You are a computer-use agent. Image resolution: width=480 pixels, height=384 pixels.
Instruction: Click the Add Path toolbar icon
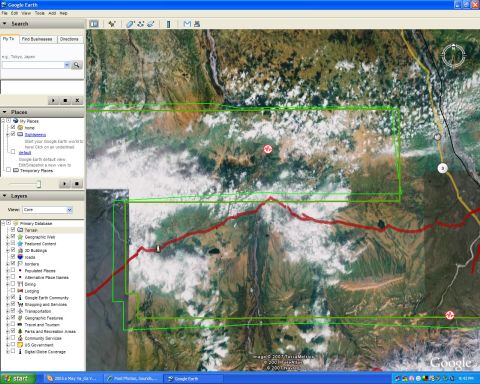[x=141, y=24]
